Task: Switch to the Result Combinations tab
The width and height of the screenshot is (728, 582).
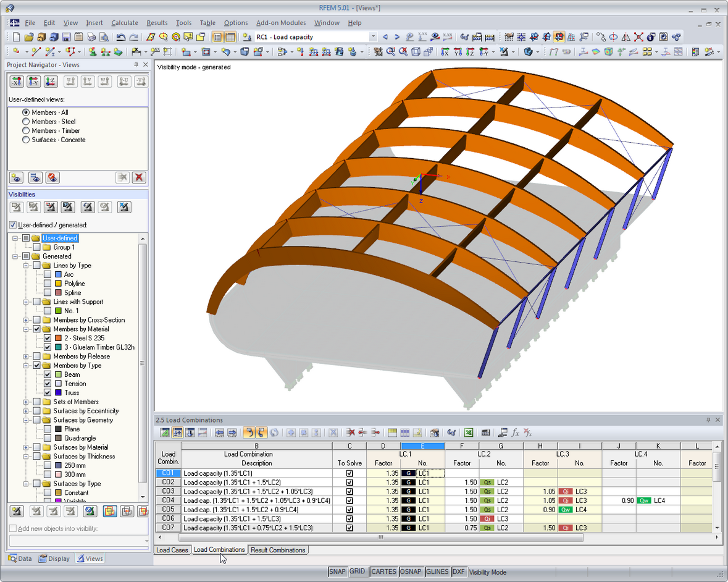Action: (278, 550)
